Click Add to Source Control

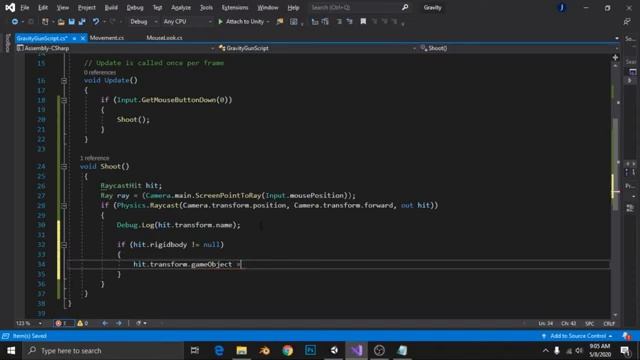[x=578, y=336]
